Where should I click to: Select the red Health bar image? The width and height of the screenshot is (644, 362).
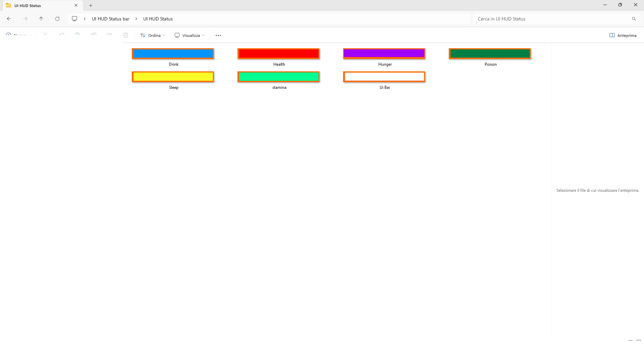[x=278, y=54]
